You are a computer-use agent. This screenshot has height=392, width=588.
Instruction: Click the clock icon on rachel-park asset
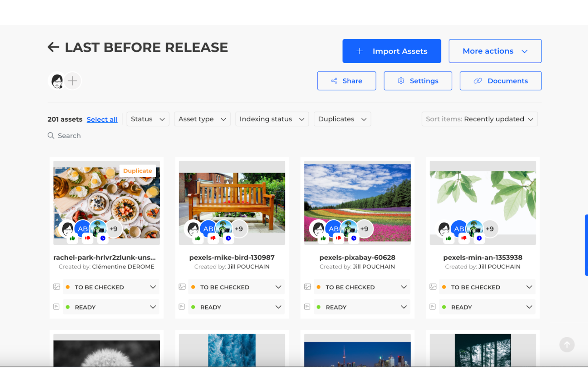(x=103, y=238)
